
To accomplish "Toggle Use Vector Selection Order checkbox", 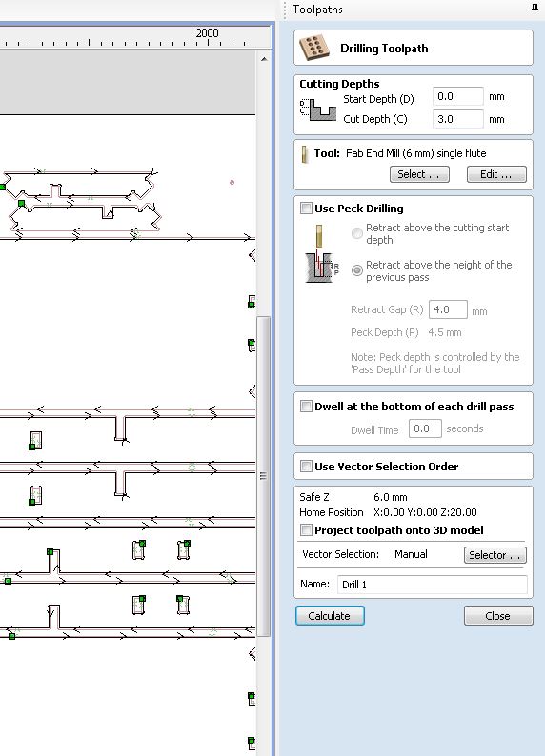I will click(306, 467).
